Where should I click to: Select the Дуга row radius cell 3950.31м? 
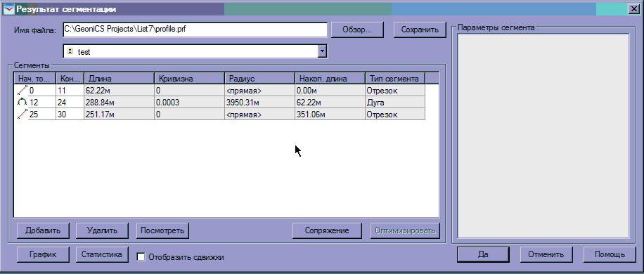click(x=260, y=103)
